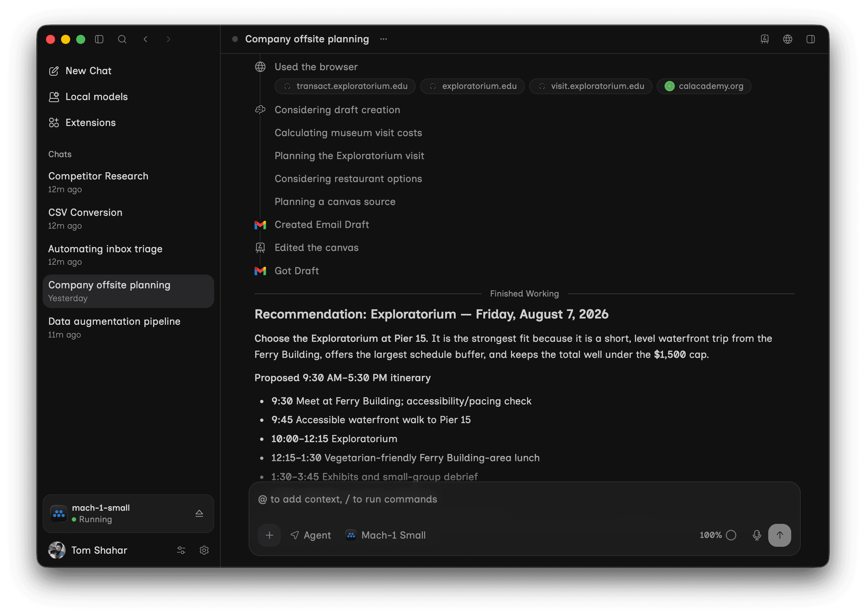This screenshot has width=866, height=616.
Task: Click the Extensions grid icon
Action: click(x=54, y=123)
